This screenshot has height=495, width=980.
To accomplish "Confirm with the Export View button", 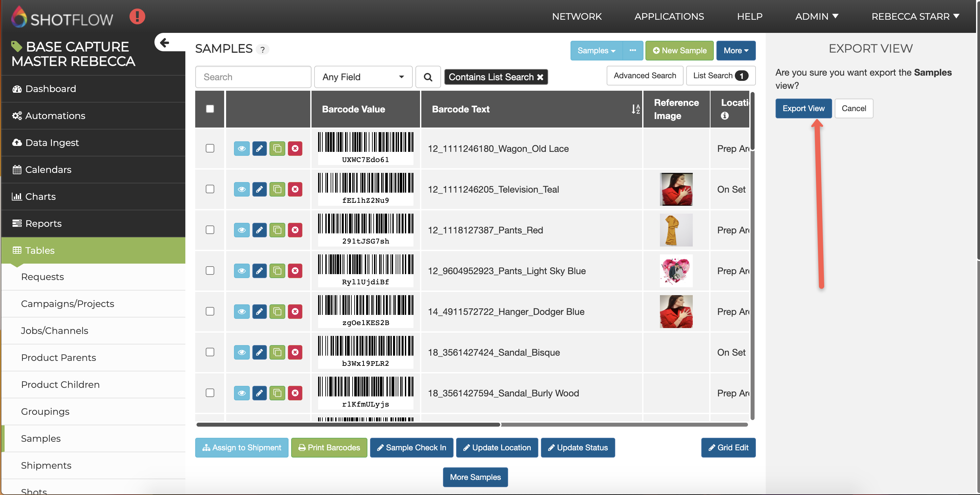I will tap(803, 108).
